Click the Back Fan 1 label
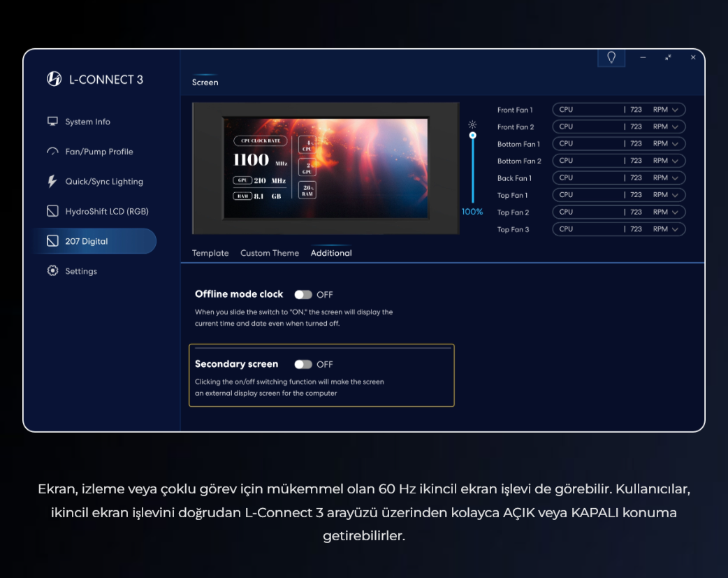 514,178
